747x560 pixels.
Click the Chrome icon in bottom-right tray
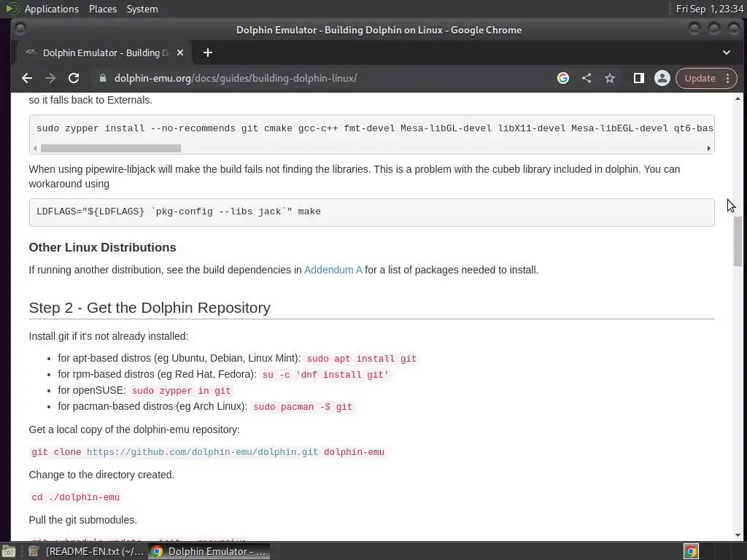(691, 551)
